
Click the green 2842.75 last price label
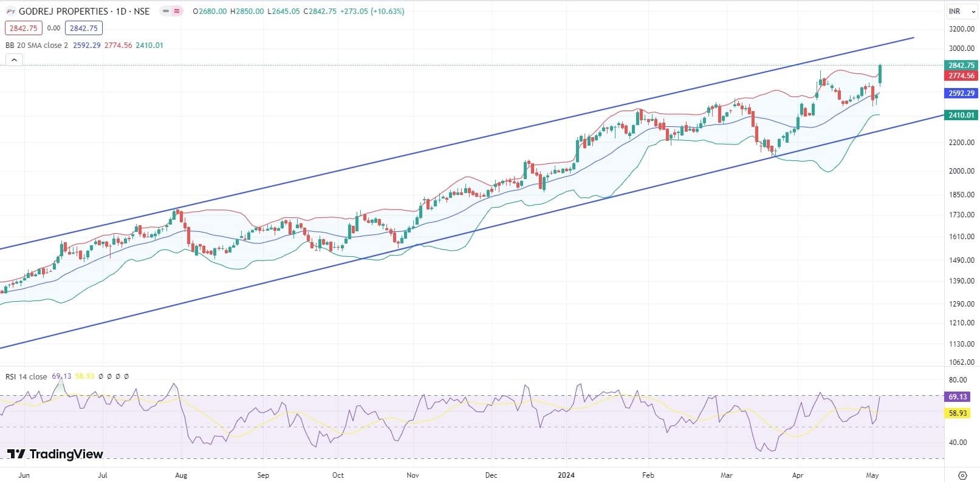click(961, 65)
